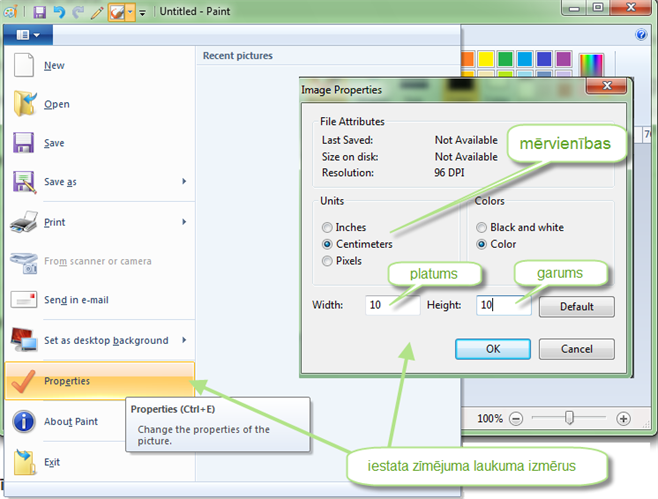Expand the Print submenu arrow

pos(184,221)
